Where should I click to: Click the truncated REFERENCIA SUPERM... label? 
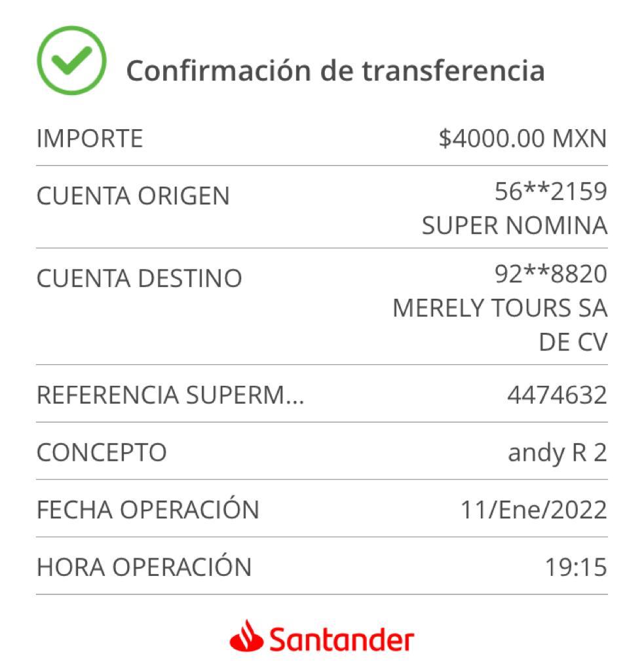click(x=170, y=394)
